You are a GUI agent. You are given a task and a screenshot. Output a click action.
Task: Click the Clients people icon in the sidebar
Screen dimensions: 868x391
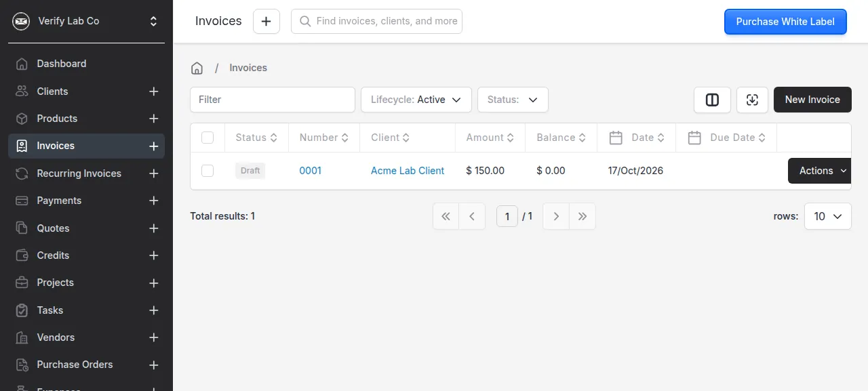coord(22,91)
